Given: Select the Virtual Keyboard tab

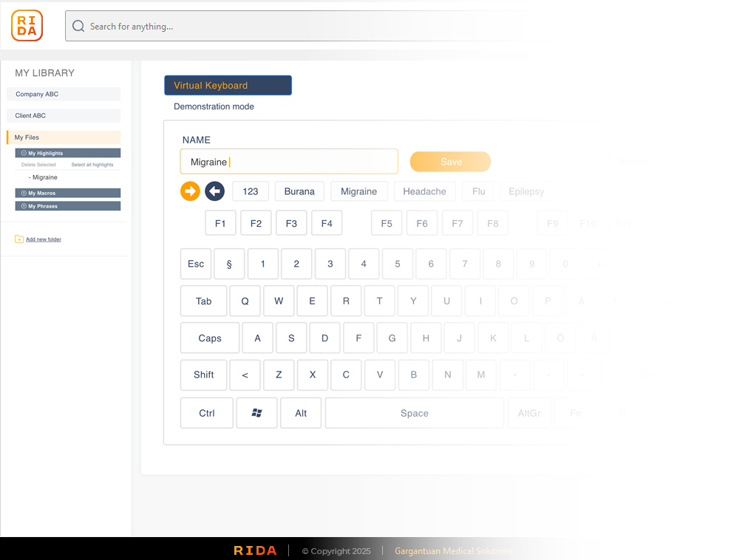Looking at the screenshot, I should click(228, 86).
